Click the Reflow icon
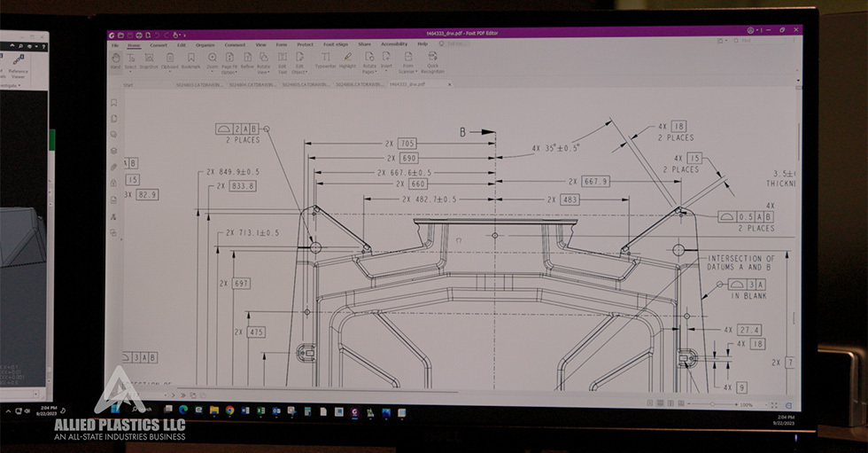This screenshot has width=868, height=453. tap(247, 59)
